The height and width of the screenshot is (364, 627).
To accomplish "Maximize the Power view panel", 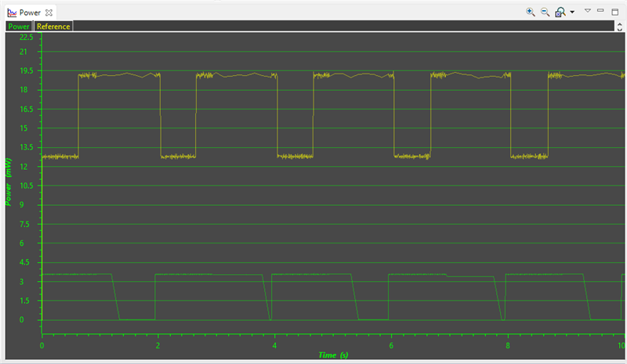I will pos(615,12).
